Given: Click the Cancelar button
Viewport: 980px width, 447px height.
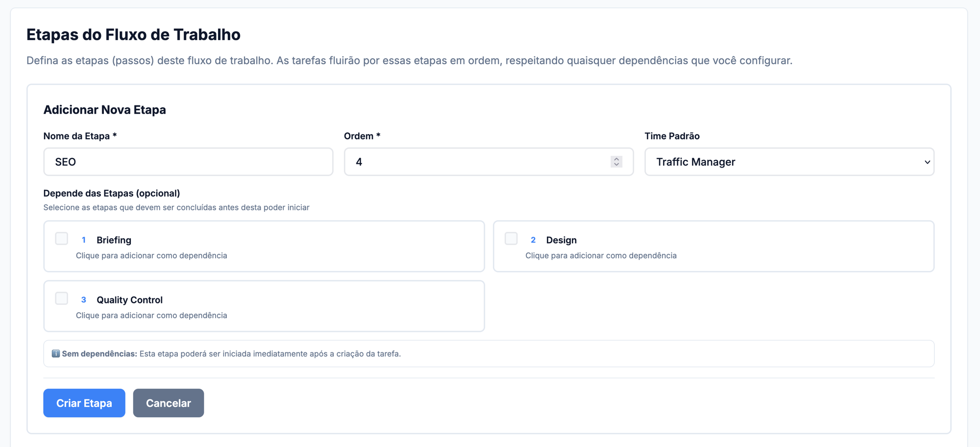Looking at the screenshot, I should [x=169, y=403].
